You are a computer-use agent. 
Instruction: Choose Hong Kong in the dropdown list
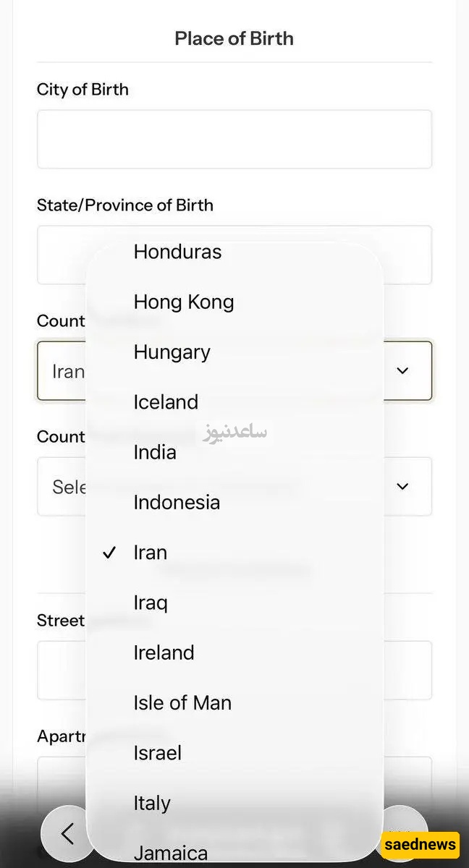pyautogui.click(x=184, y=302)
